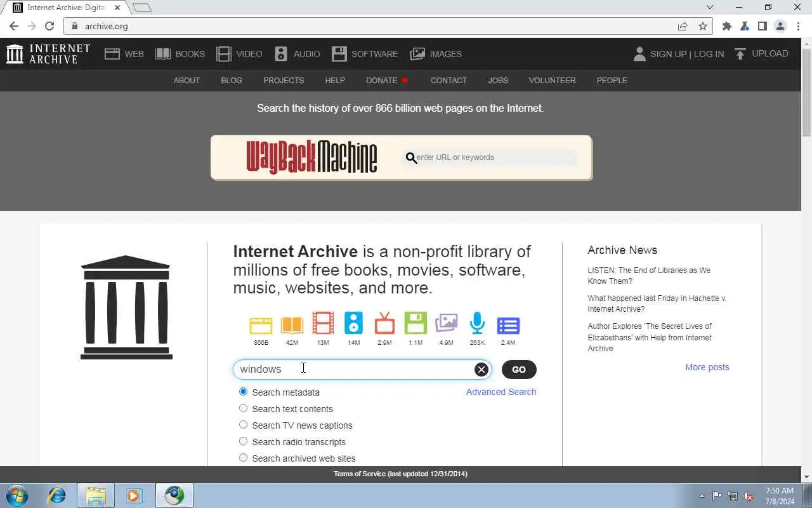Open the Images icon in top bar
The width and height of the screenshot is (812, 508).
point(417,54)
